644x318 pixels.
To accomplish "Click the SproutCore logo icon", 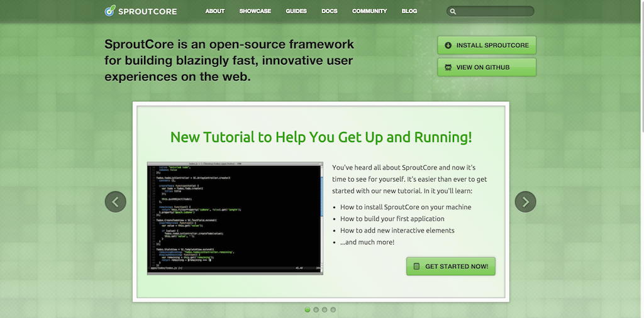I will [110, 11].
